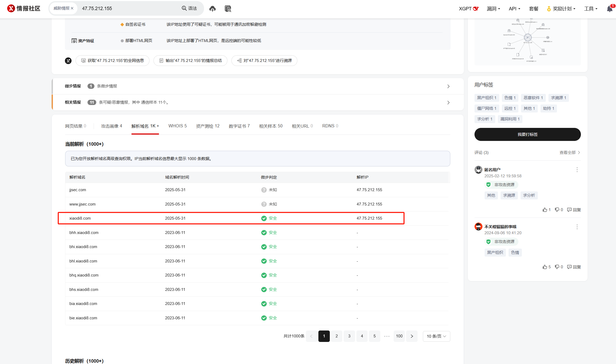The width and height of the screenshot is (616, 364).
Task: Remove the 威胁情报 search filter tag
Action: coord(72,8)
